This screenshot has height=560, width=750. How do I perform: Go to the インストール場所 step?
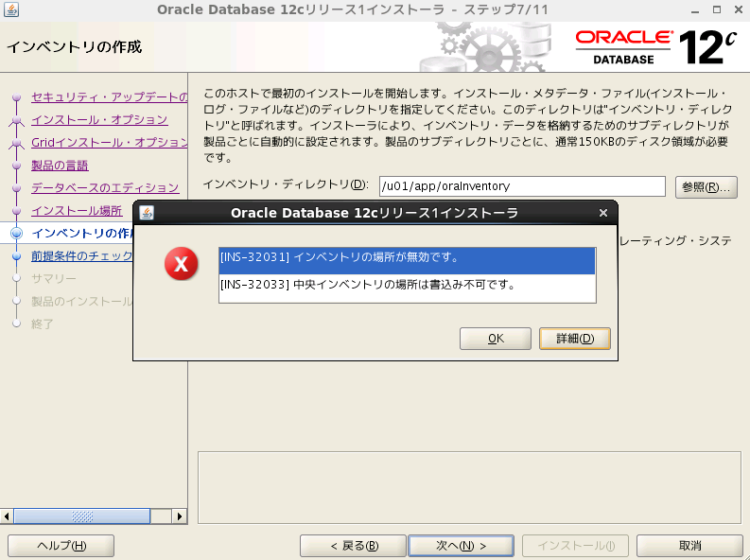pos(77,211)
